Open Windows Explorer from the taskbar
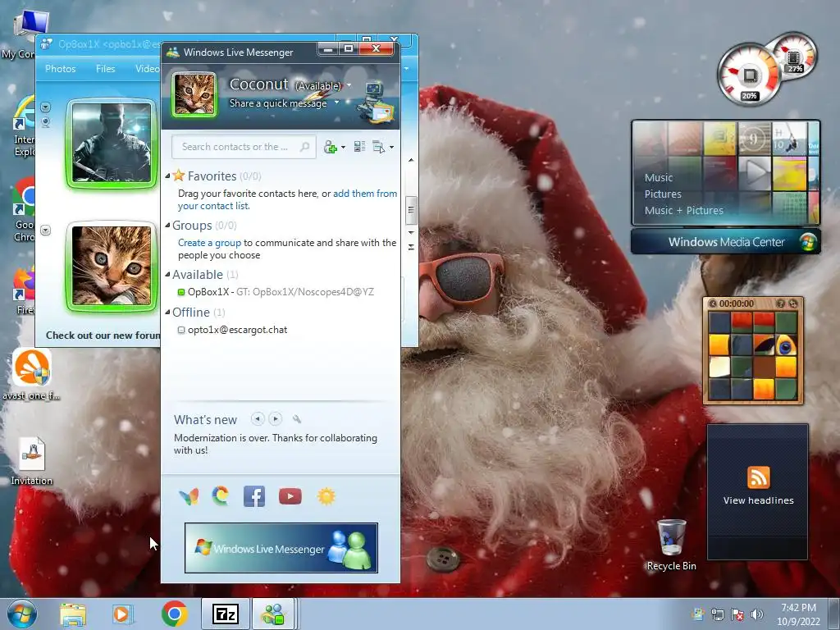840x630 pixels. point(73,614)
